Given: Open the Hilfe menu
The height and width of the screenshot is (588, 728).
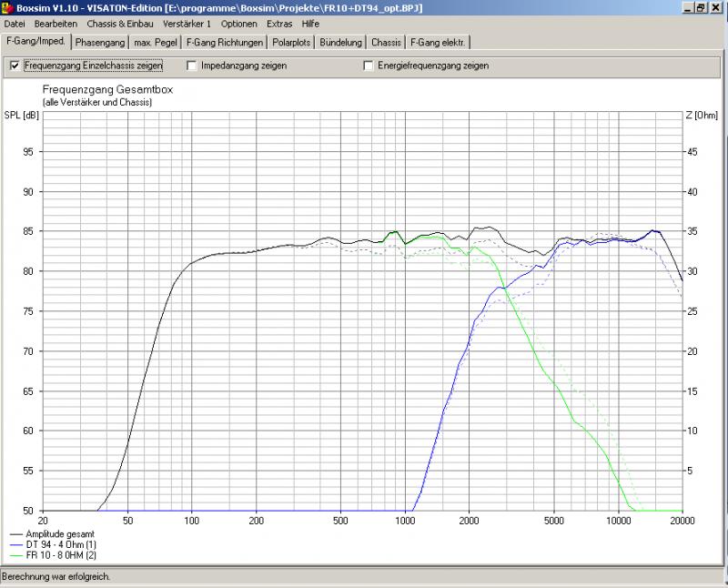Looking at the screenshot, I should tap(311, 24).
